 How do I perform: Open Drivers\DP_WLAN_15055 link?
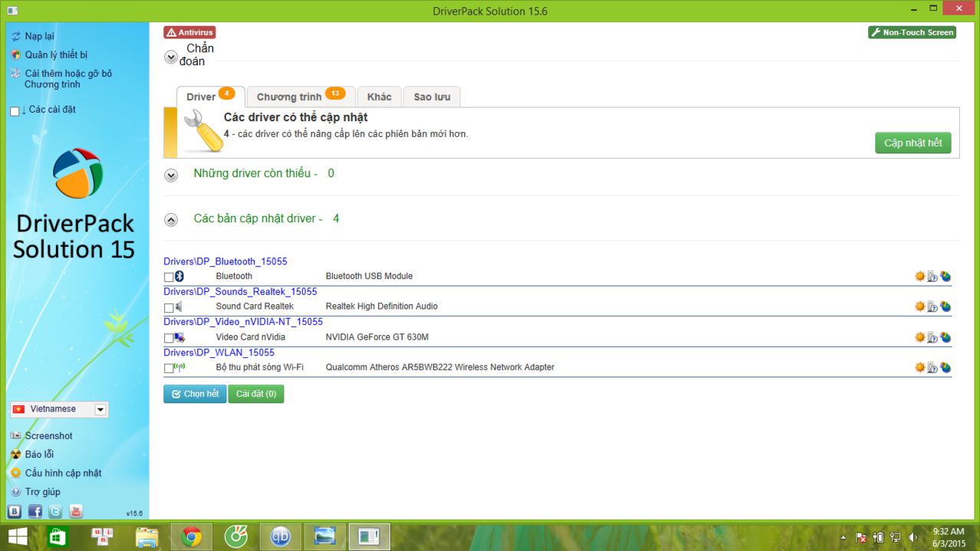click(x=219, y=353)
